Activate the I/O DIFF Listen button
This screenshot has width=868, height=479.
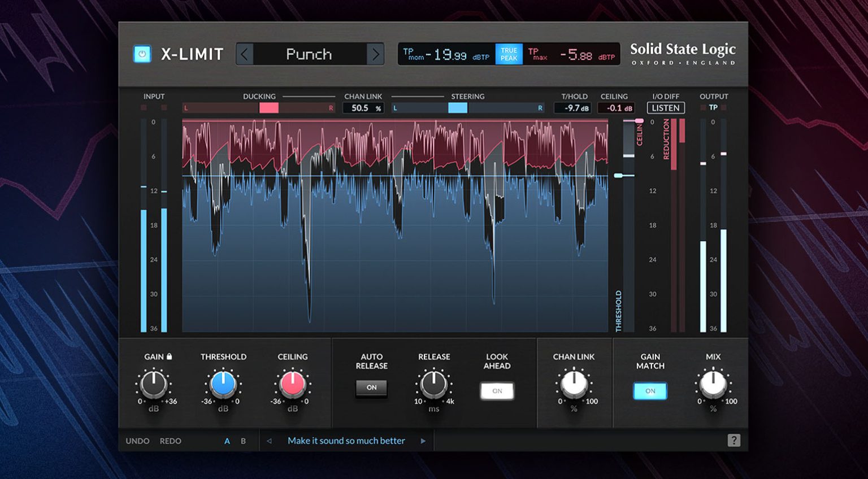665,108
